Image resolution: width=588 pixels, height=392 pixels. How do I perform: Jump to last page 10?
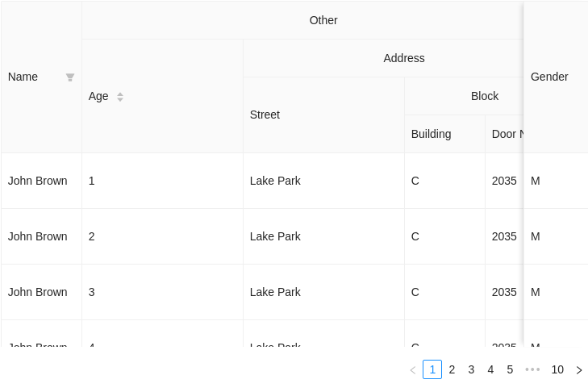557,369
